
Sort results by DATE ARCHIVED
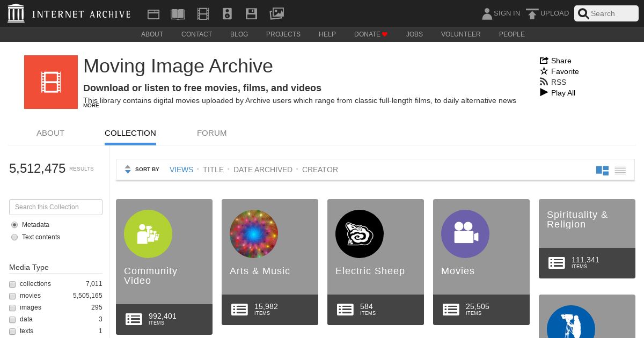pyautogui.click(x=263, y=170)
